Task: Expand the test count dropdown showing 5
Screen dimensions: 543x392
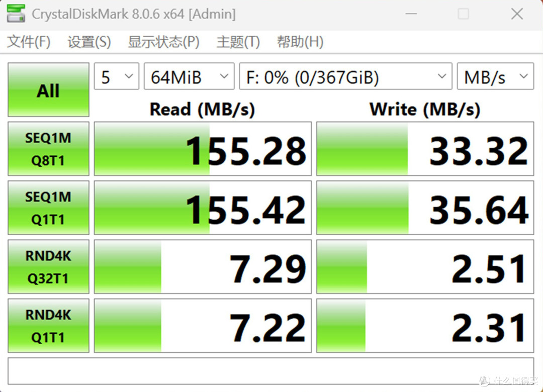Action: [x=117, y=76]
